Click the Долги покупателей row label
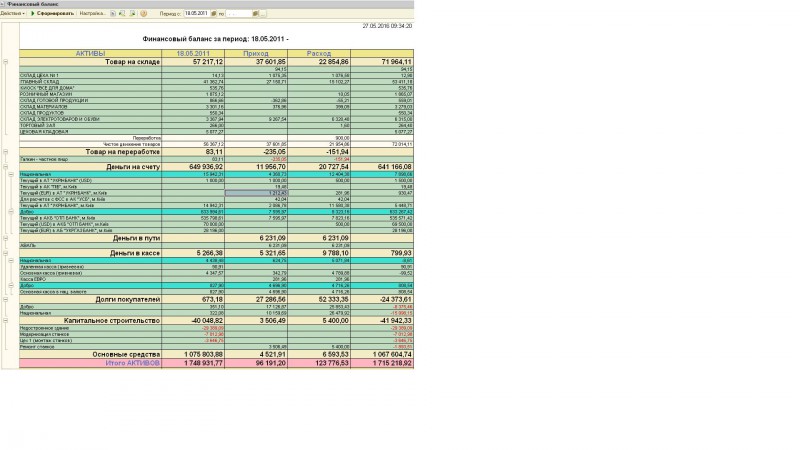The image size is (800, 450). click(128, 299)
